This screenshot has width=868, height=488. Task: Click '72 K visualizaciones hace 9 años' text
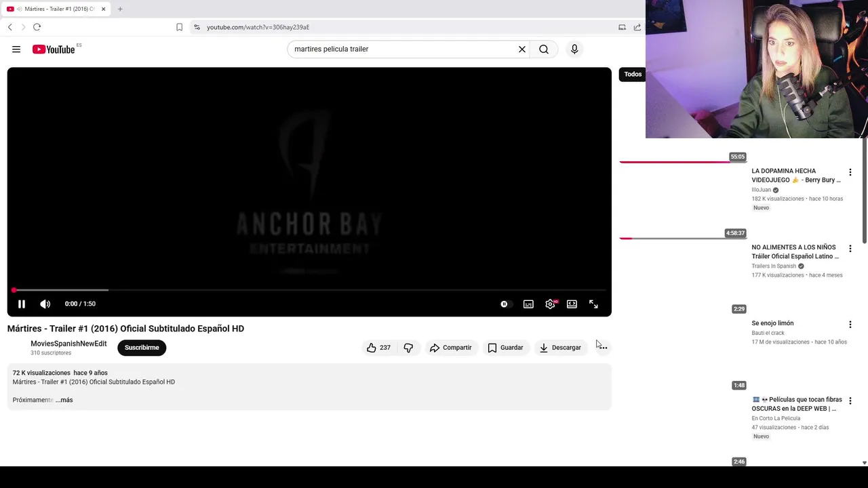coord(60,373)
